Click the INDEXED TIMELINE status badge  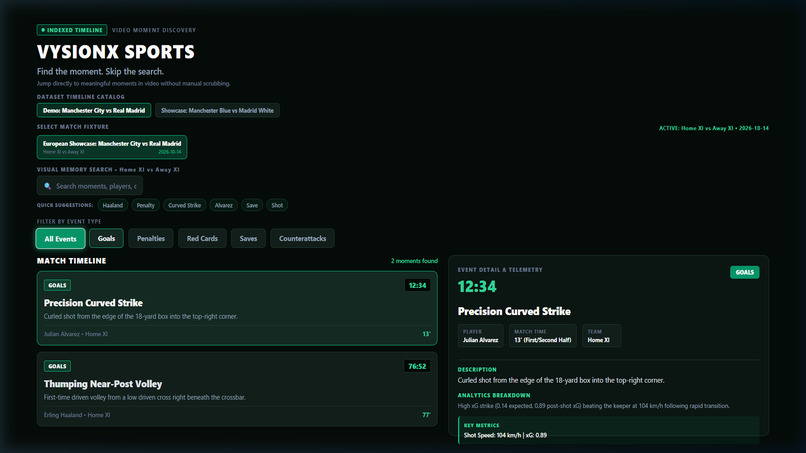tap(72, 30)
